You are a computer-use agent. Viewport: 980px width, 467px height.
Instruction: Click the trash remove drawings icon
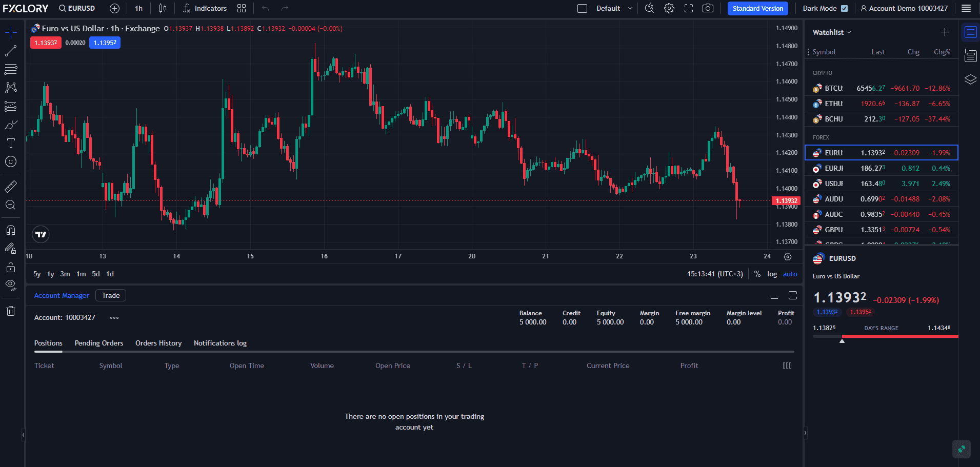coord(11,311)
